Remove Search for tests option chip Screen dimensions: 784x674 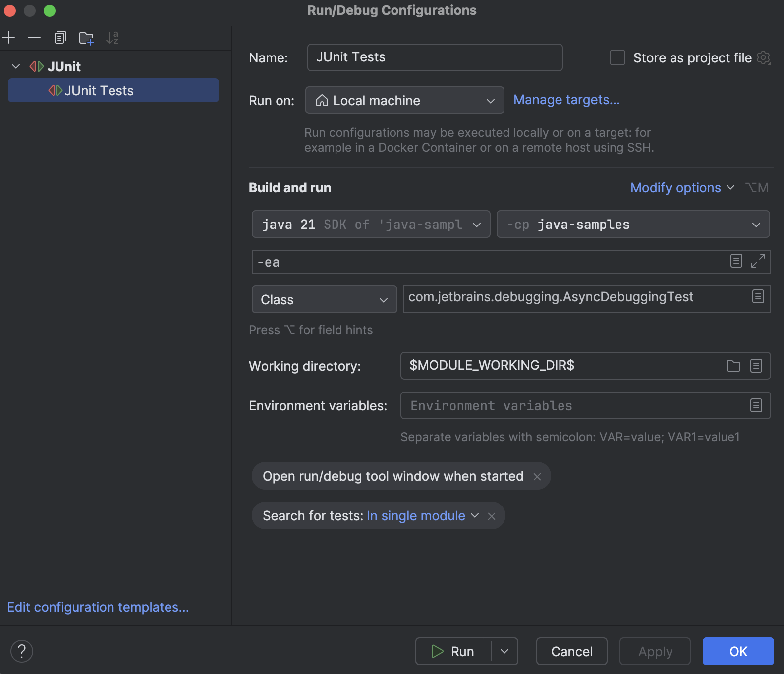492,516
